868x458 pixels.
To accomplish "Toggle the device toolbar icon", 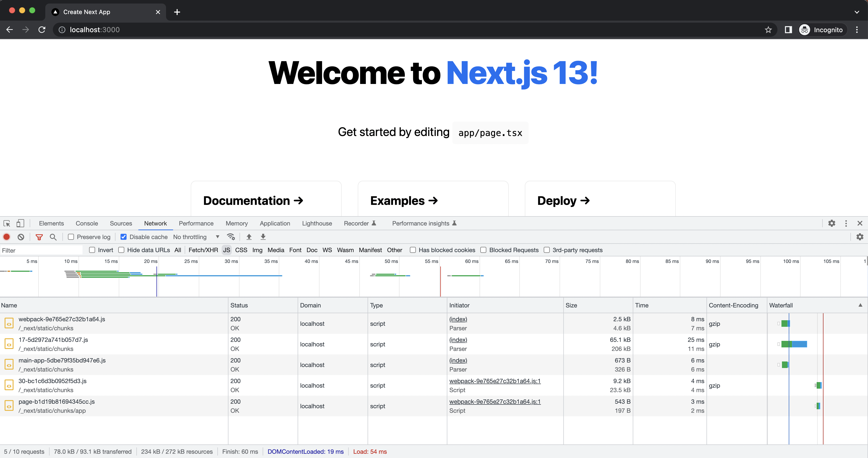I will 20,223.
